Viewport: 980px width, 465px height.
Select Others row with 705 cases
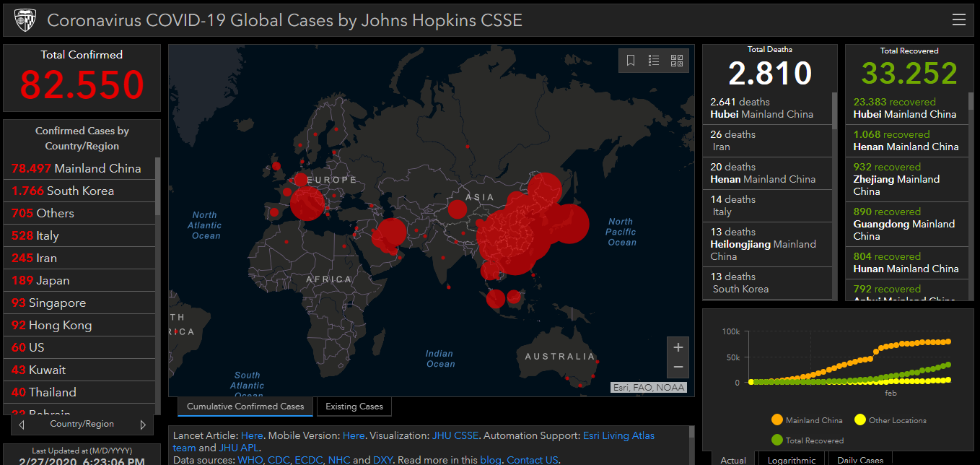click(x=79, y=213)
